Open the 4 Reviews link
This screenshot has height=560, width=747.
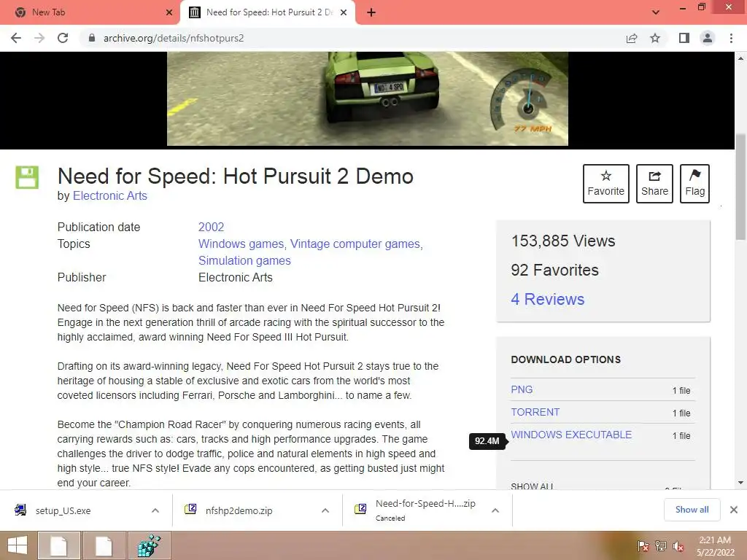click(x=547, y=299)
